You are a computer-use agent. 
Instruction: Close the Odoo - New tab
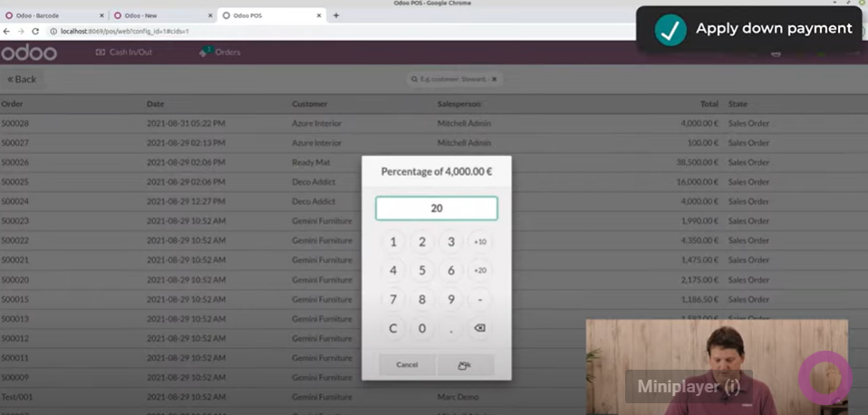(x=210, y=15)
